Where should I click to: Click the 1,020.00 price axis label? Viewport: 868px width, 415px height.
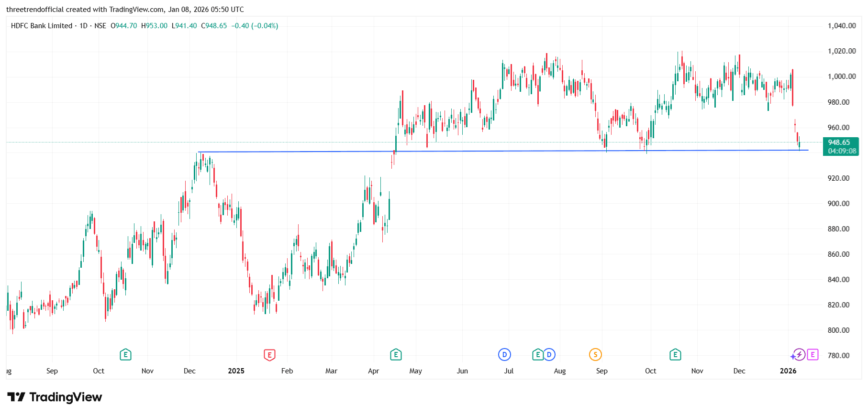point(842,51)
